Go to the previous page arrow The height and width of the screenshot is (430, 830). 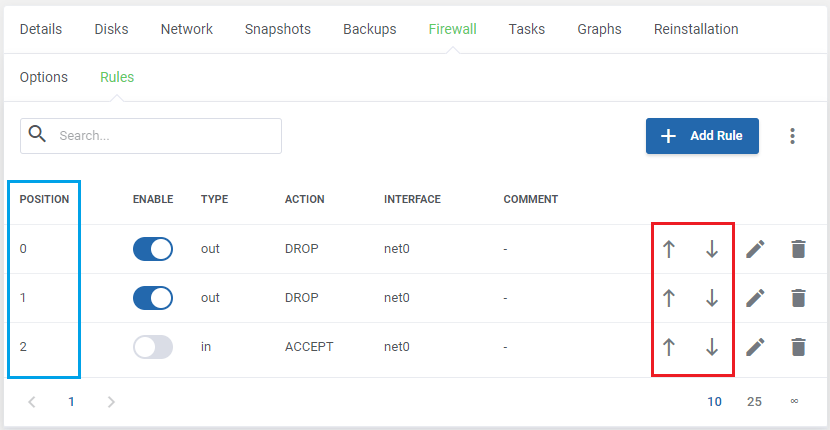pyautogui.click(x=32, y=402)
